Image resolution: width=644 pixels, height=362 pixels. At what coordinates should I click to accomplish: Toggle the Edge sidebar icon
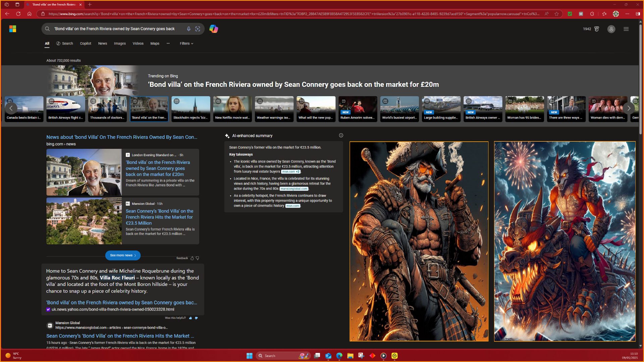pos(638,14)
